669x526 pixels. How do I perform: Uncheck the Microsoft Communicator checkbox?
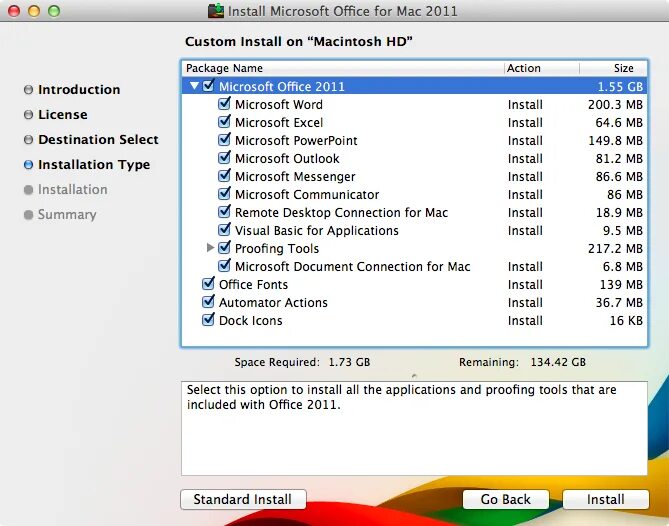[224, 194]
